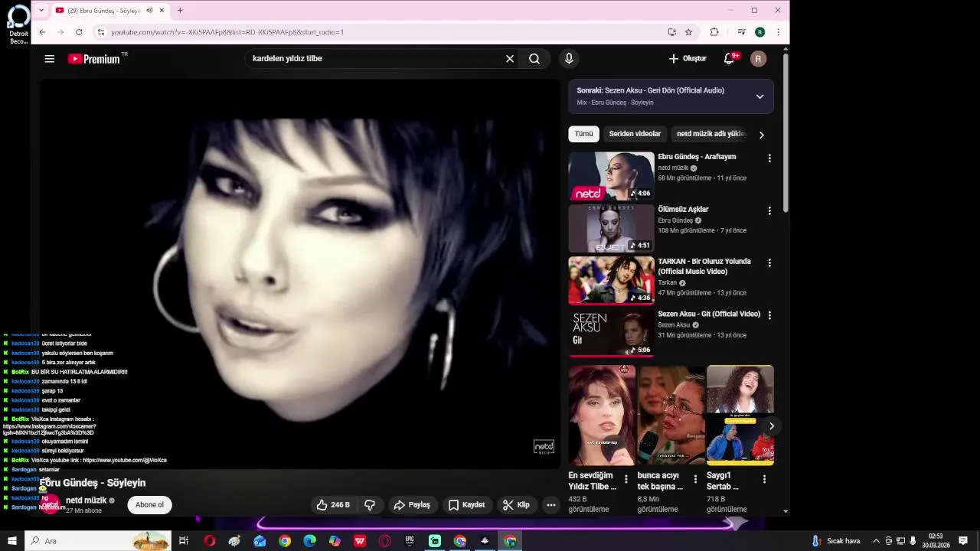980x551 pixels.
Task: Open Chrome profile avatar in toolbar
Action: (759, 32)
